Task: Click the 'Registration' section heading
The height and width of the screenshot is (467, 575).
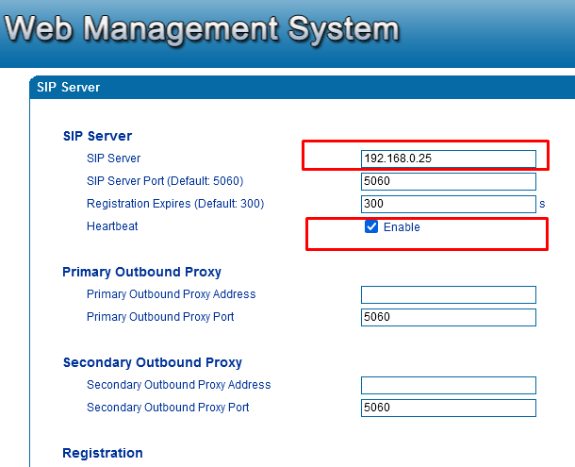Action: point(102,453)
